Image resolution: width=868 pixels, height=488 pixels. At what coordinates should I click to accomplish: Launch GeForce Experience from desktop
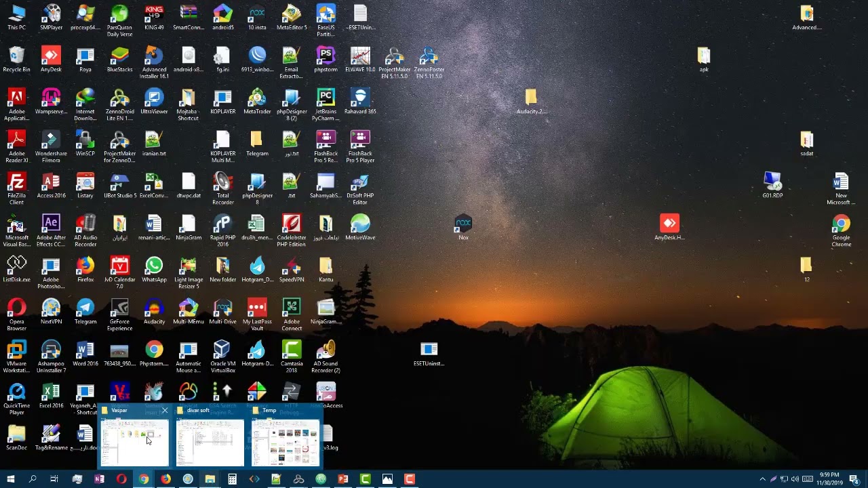click(x=119, y=315)
